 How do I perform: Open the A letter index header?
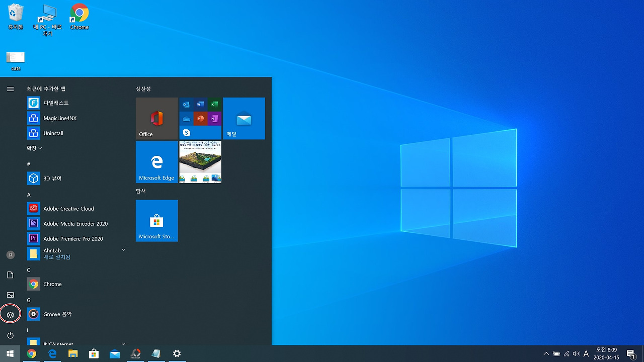click(29, 195)
